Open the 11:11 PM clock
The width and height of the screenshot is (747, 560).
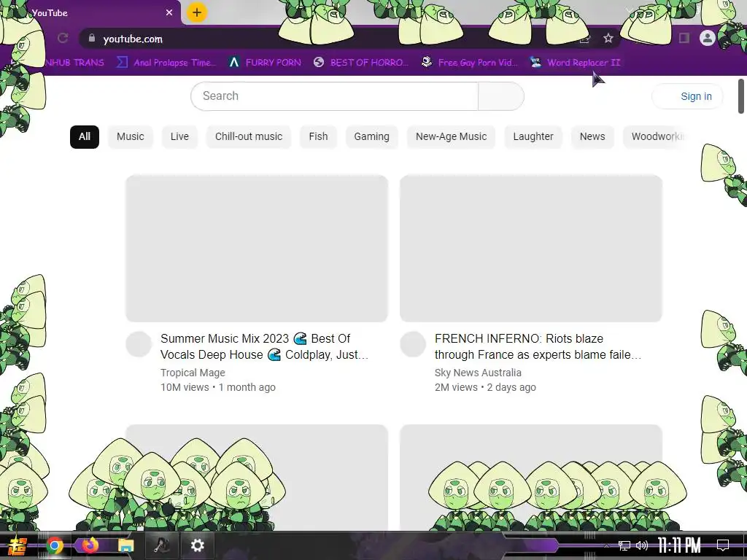(679, 545)
